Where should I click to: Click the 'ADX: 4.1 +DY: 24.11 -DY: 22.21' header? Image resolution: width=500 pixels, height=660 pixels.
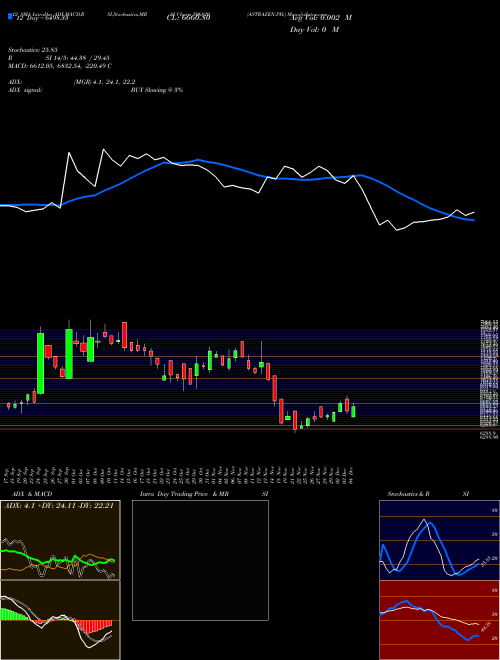click(x=59, y=506)
